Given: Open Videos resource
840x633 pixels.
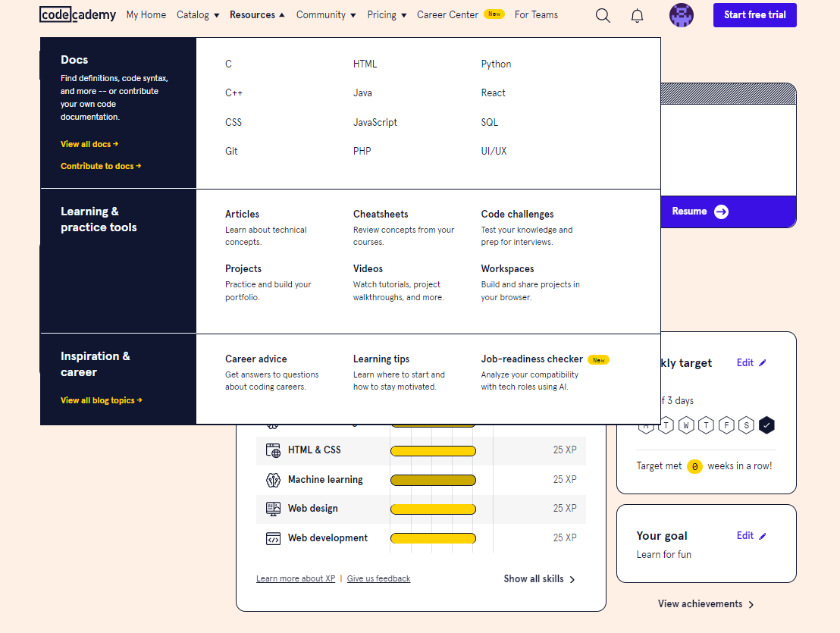Looking at the screenshot, I should (x=368, y=269).
